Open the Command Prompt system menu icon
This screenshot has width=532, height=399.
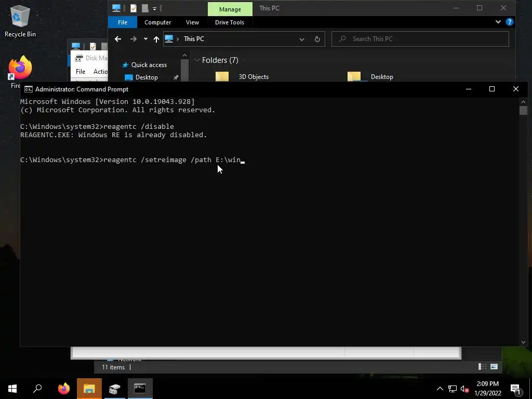[29, 89]
